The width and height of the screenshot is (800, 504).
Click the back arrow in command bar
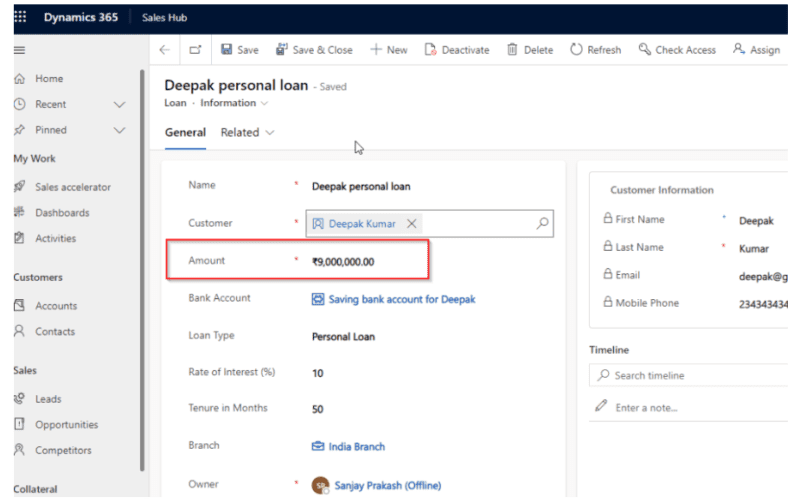[x=165, y=50]
